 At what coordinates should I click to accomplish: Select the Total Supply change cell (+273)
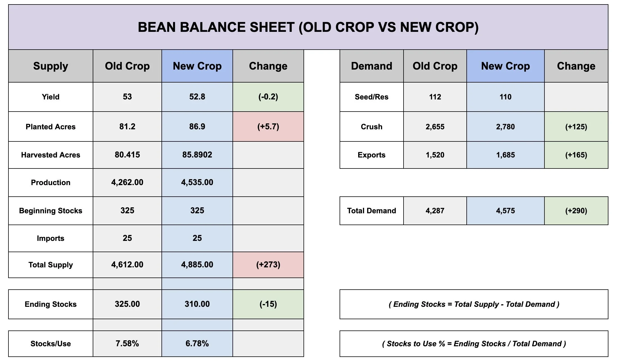[x=268, y=265]
